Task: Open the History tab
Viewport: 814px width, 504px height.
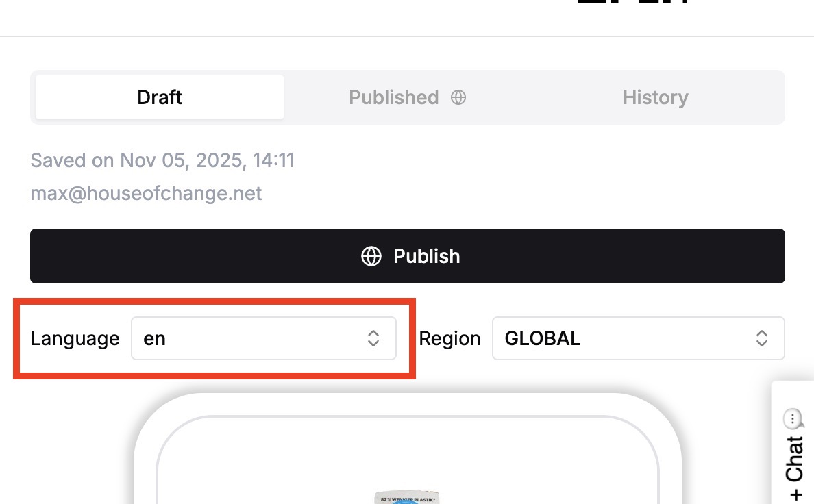Action: click(x=655, y=97)
